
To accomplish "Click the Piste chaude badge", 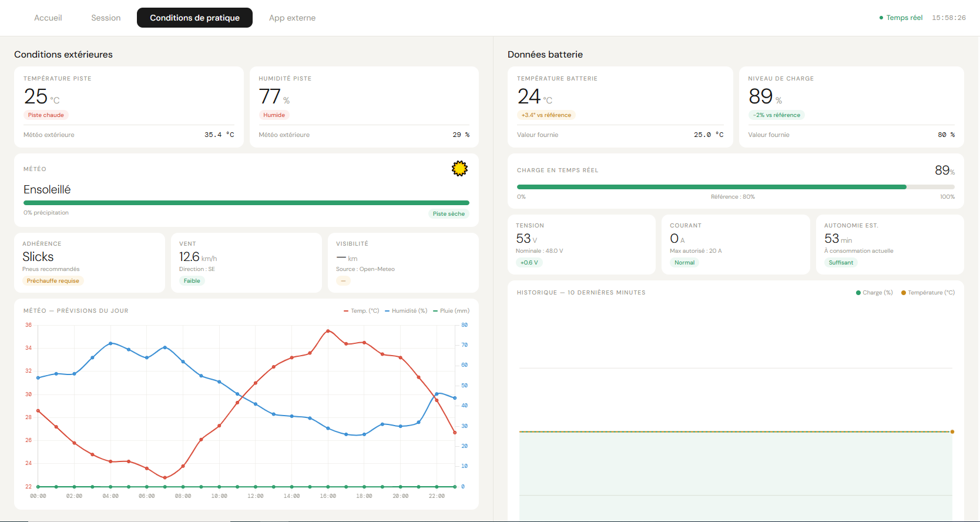I will pyautogui.click(x=46, y=115).
